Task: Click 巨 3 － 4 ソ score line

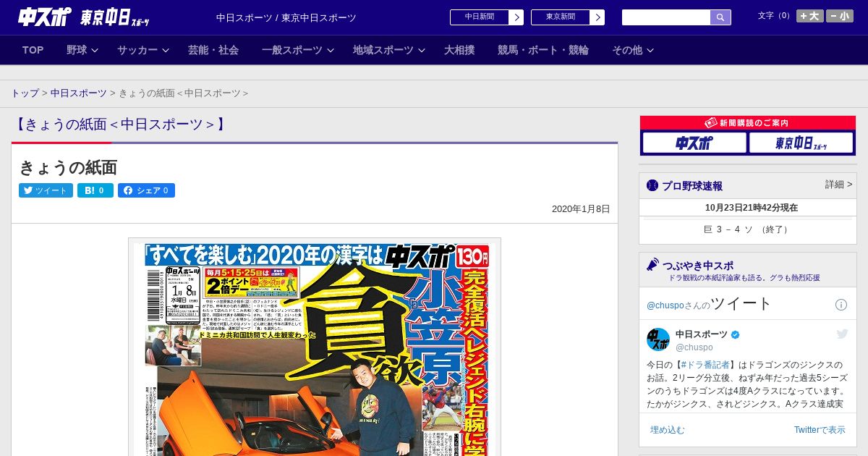Action: pos(747,229)
